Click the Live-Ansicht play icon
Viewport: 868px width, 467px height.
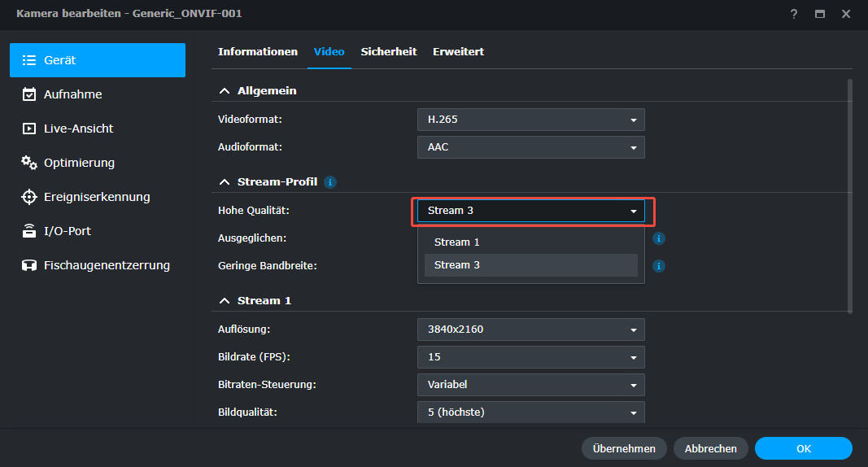coord(28,129)
